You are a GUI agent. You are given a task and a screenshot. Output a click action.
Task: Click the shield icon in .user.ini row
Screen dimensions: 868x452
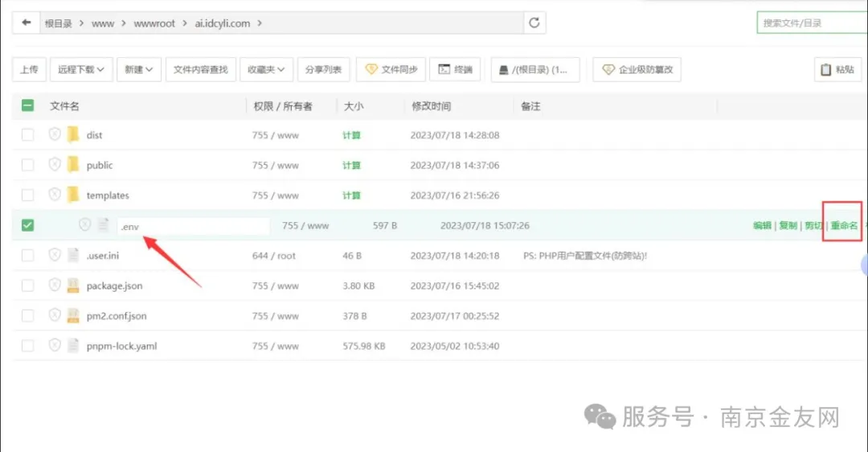point(55,255)
